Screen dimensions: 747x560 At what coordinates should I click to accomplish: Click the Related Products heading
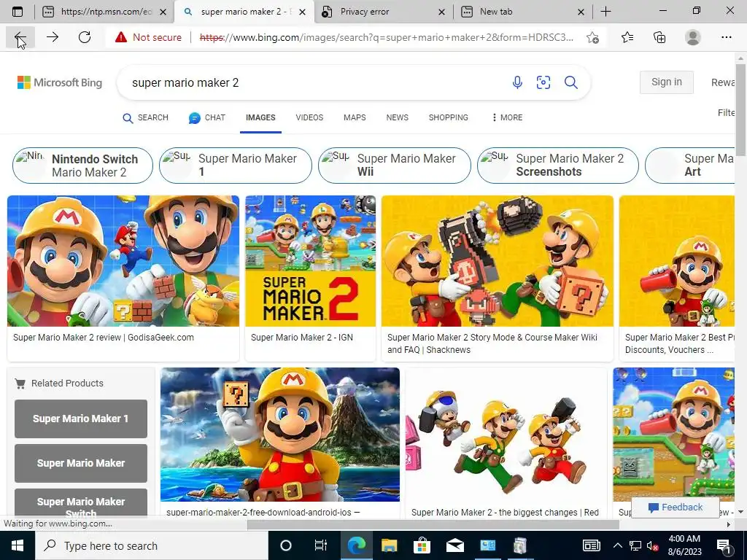click(x=67, y=384)
